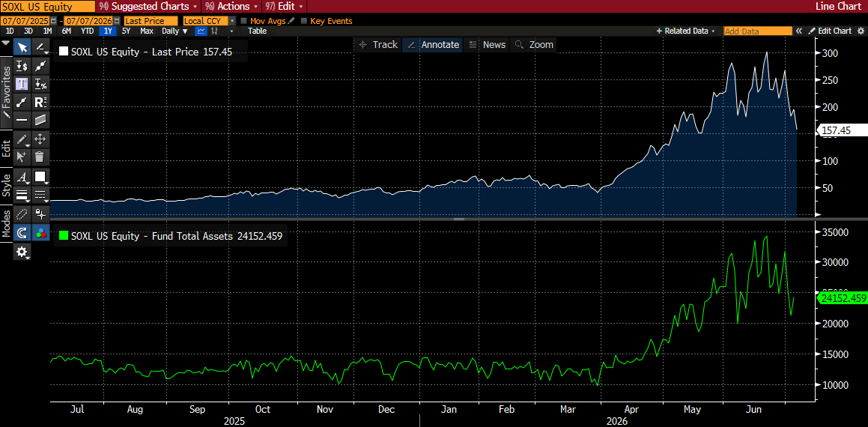
Task: Open the Edit menu
Action: pos(284,6)
